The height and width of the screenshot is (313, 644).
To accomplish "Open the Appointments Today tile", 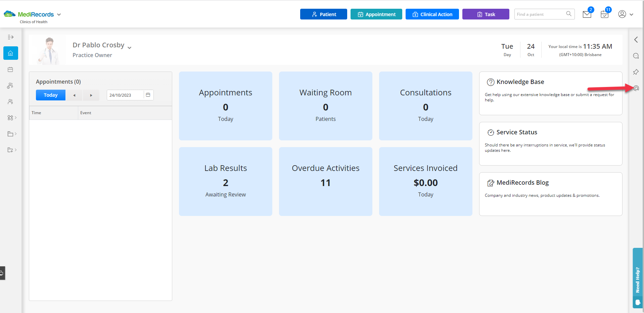I will [x=226, y=106].
